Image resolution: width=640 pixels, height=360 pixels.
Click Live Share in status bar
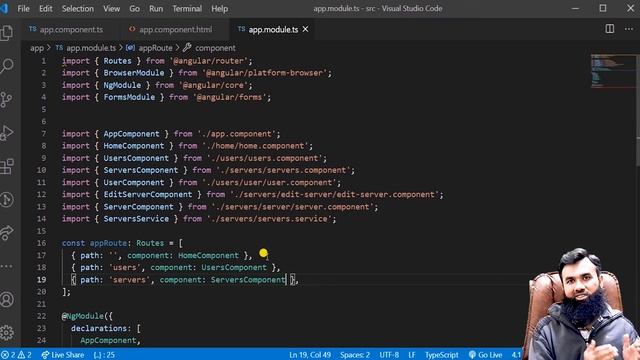(63, 355)
